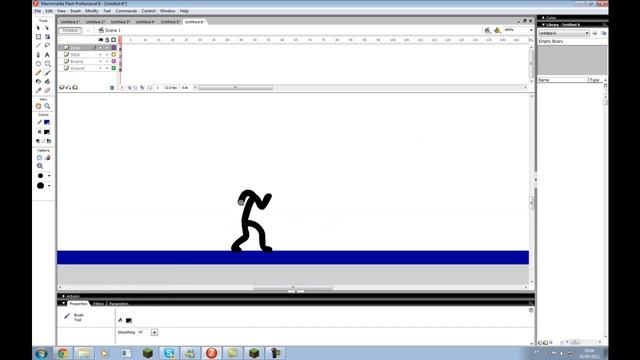Select the Lasso tool
The height and width of the screenshot is (360, 640).
pos(47,46)
